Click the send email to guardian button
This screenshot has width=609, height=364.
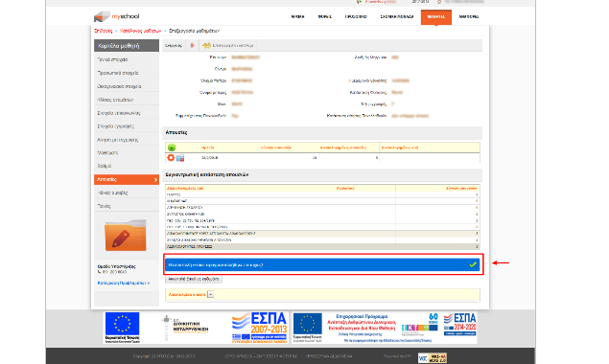194,279
